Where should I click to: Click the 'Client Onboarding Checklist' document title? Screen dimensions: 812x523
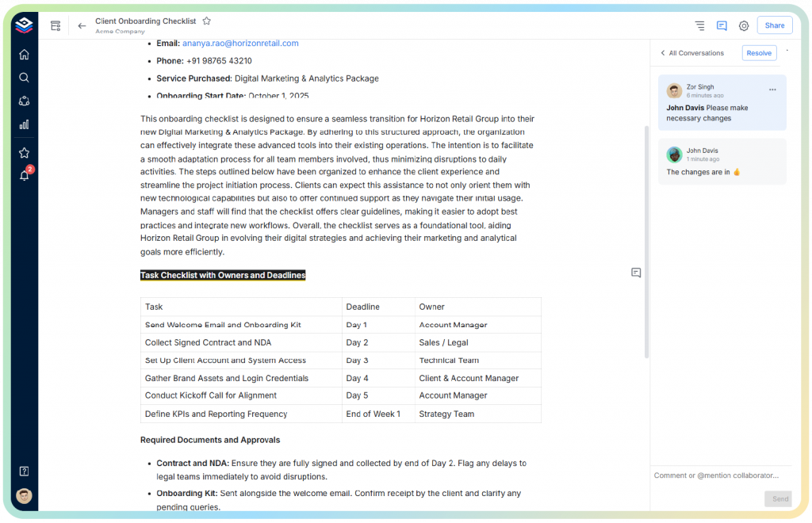point(146,21)
